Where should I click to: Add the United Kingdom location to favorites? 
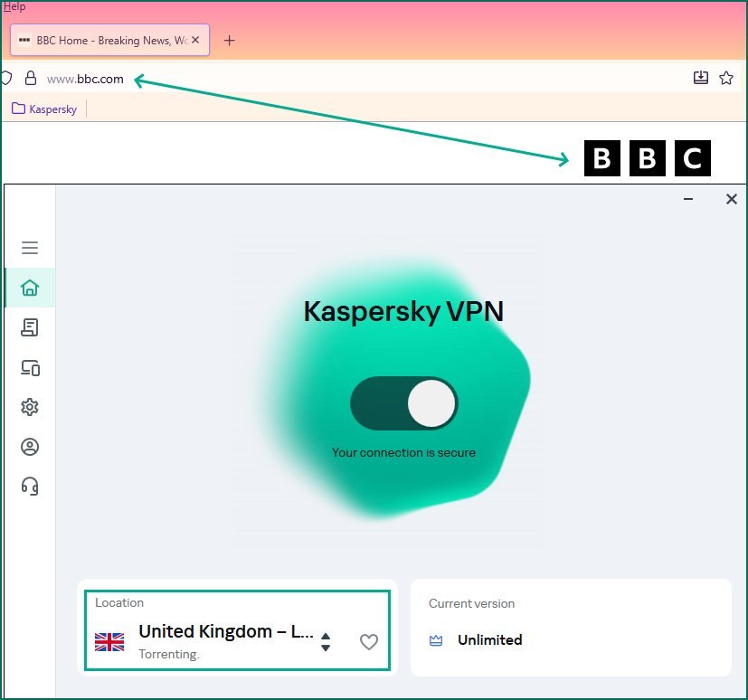click(369, 642)
